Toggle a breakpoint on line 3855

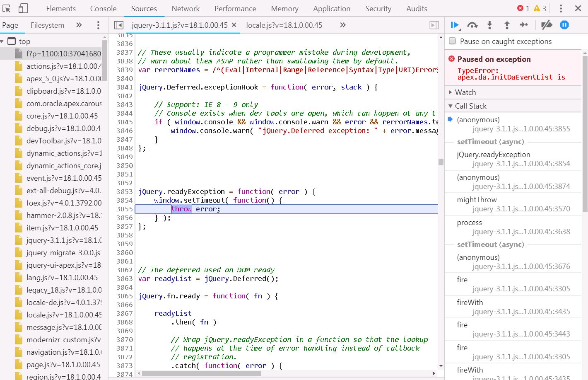point(125,209)
